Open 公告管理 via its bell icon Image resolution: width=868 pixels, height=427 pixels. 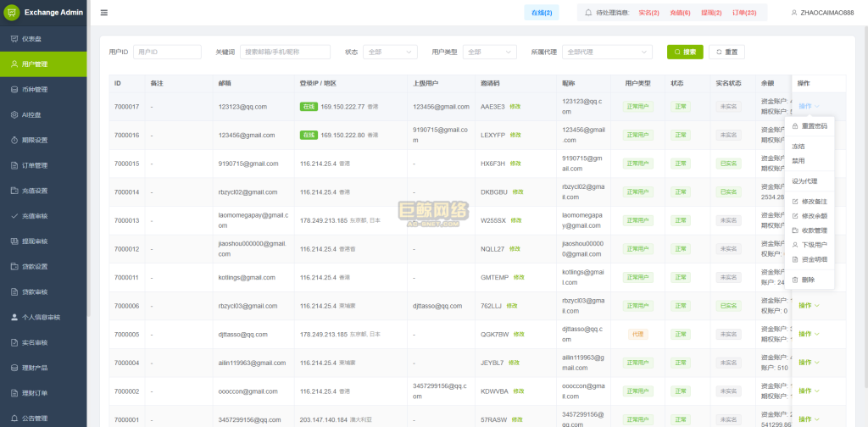point(14,419)
